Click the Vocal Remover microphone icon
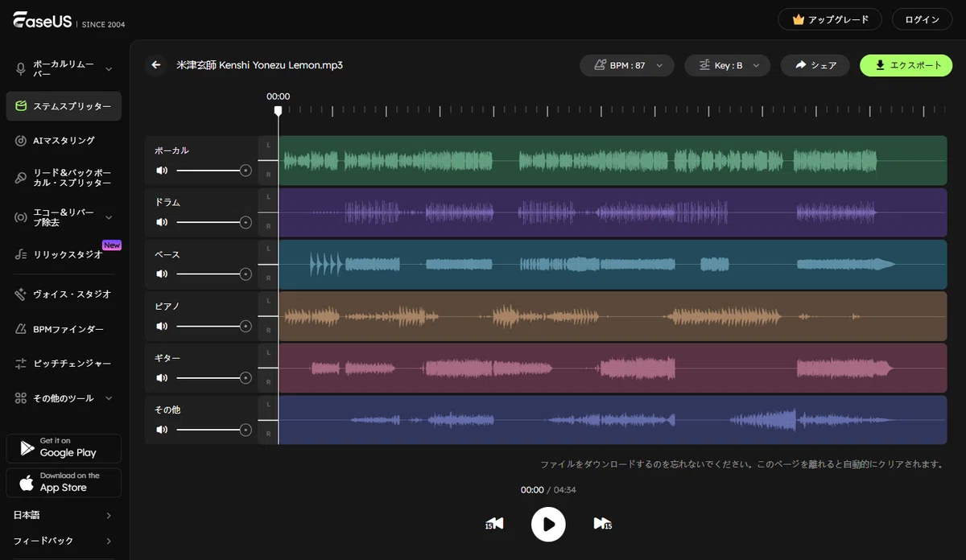This screenshot has width=966, height=560. click(x=21, y=68)
